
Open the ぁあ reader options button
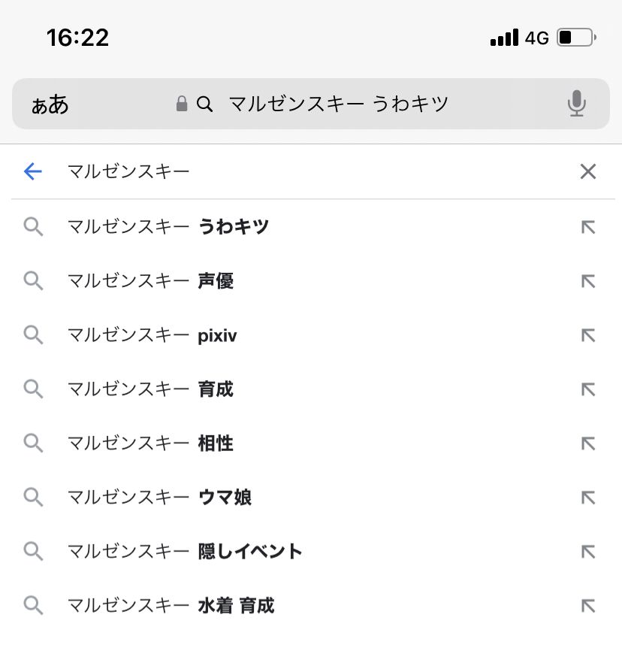(x=50, y=104)
